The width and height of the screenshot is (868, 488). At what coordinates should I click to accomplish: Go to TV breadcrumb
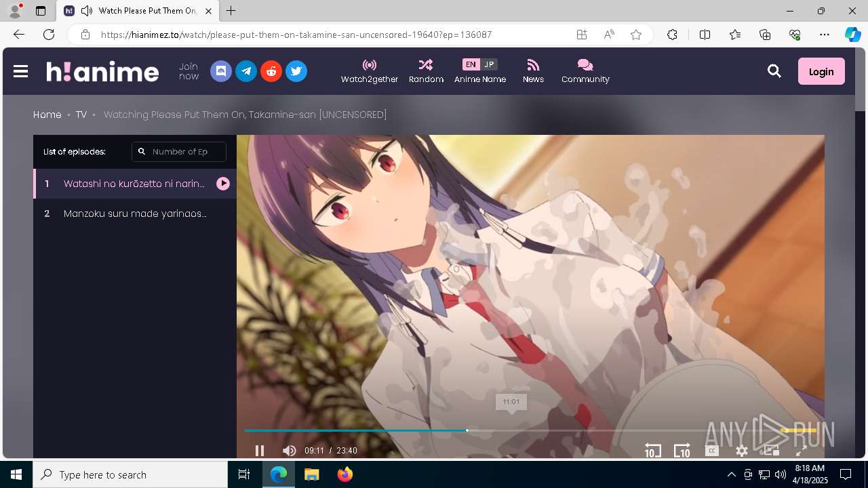click(x=81, y=115)
